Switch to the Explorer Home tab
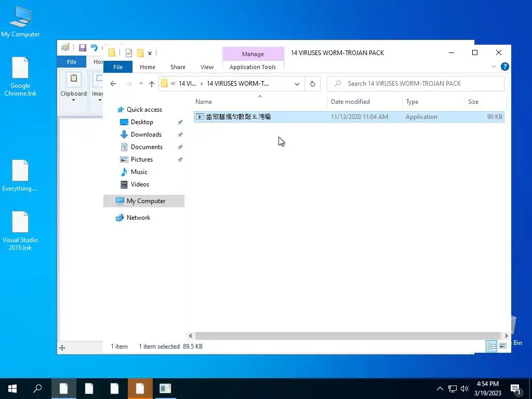This screenshot has width=532, height=399. [x=147, y=67]
